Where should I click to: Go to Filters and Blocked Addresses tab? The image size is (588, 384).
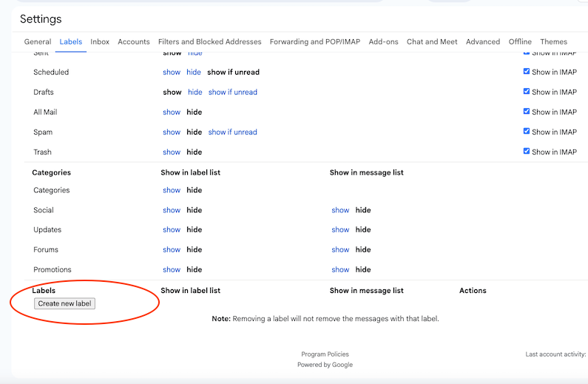click(x=210, y=42)
